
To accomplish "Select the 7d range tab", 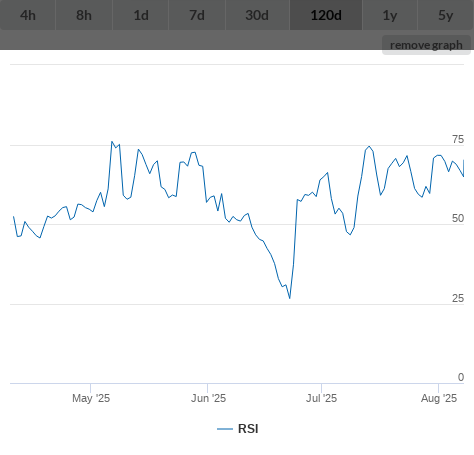I will (x=197, y=15).
